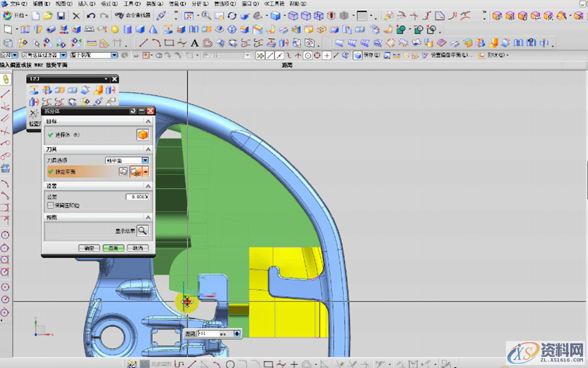Image resolution: width=588 pixels, height=368 pixels.
Task: Click the yellow sphere primitive icon
Action: tap(116, 29)
